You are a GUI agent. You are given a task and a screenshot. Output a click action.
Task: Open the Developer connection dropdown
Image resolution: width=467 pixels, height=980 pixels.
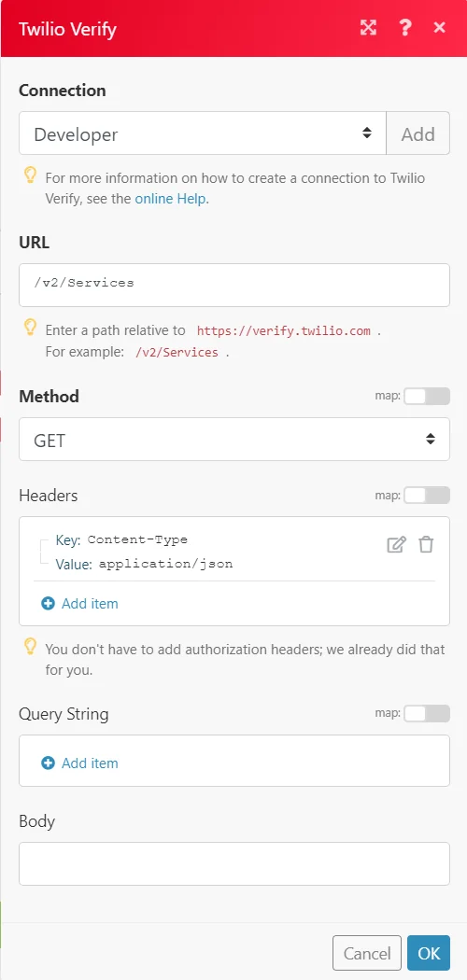click(203, 133)
